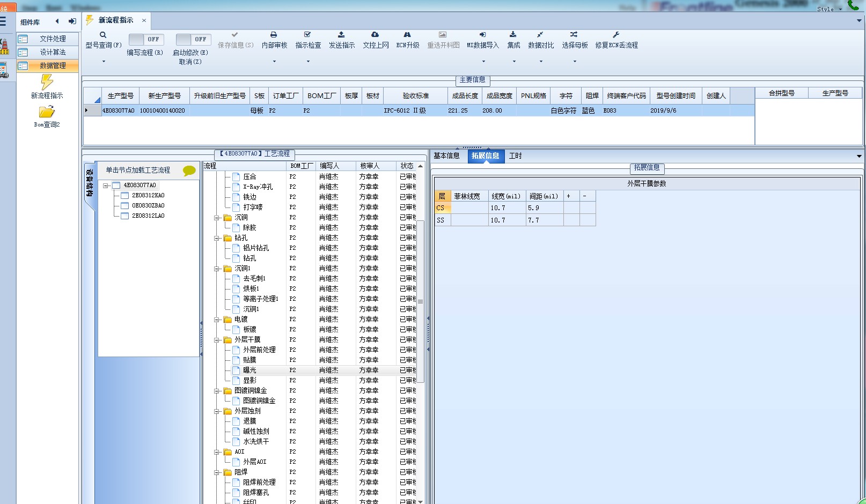The width and height of the screenshot is (866, 504).
Task: Open the 型号查询 dropdown arrow
Action: click(x=104, y=62)
